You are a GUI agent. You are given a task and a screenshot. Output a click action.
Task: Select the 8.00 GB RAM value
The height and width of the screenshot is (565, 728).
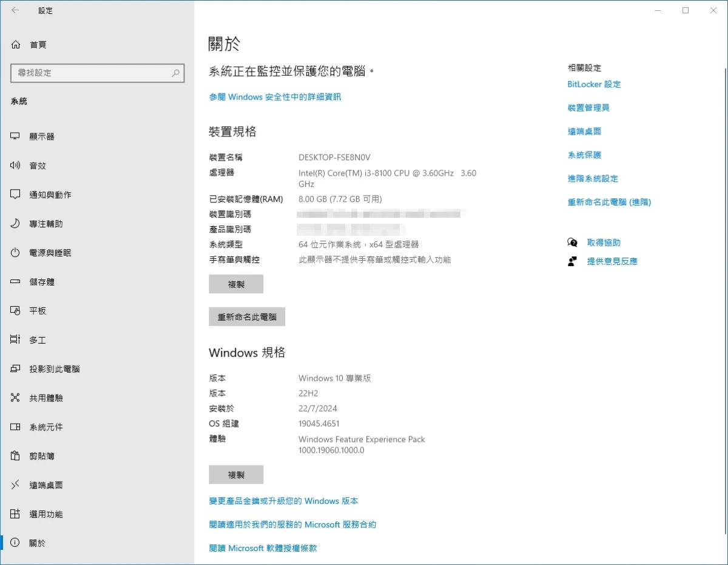point(340,199)
